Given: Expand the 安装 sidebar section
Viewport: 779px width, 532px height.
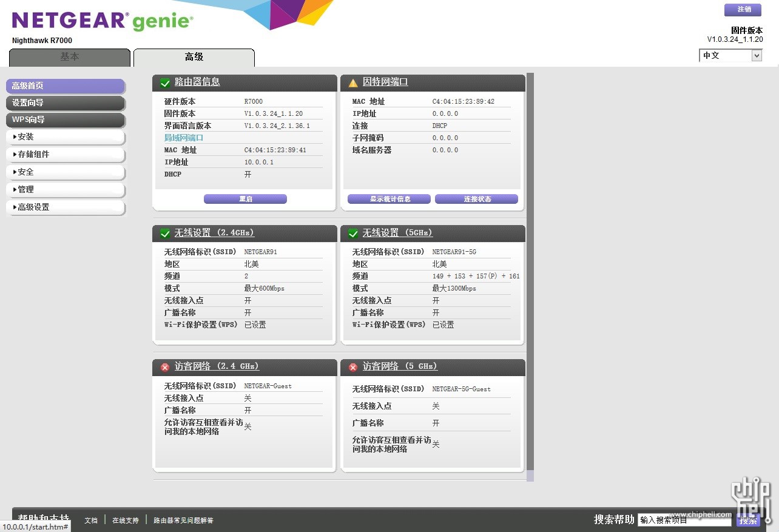Looking at the screenshot, I should (66, 137).
